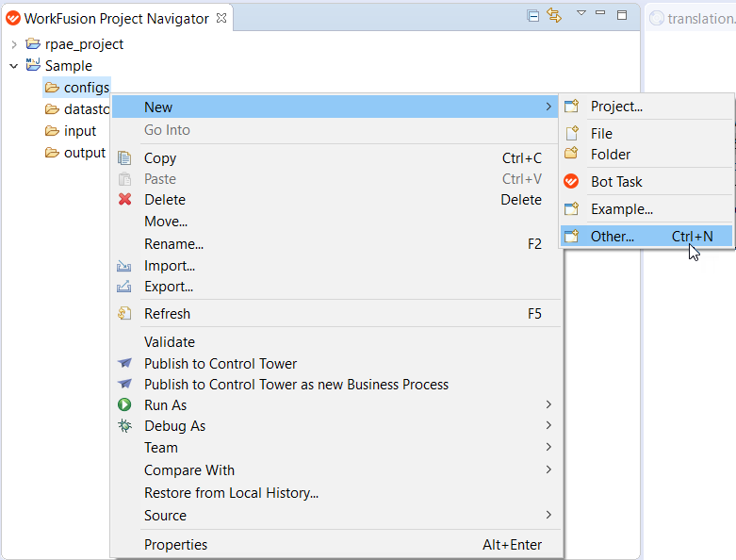Select Project... in New submenu
The height and width of the screenshot is (560, 736).
pyautogui.click(x=646, y=107)
